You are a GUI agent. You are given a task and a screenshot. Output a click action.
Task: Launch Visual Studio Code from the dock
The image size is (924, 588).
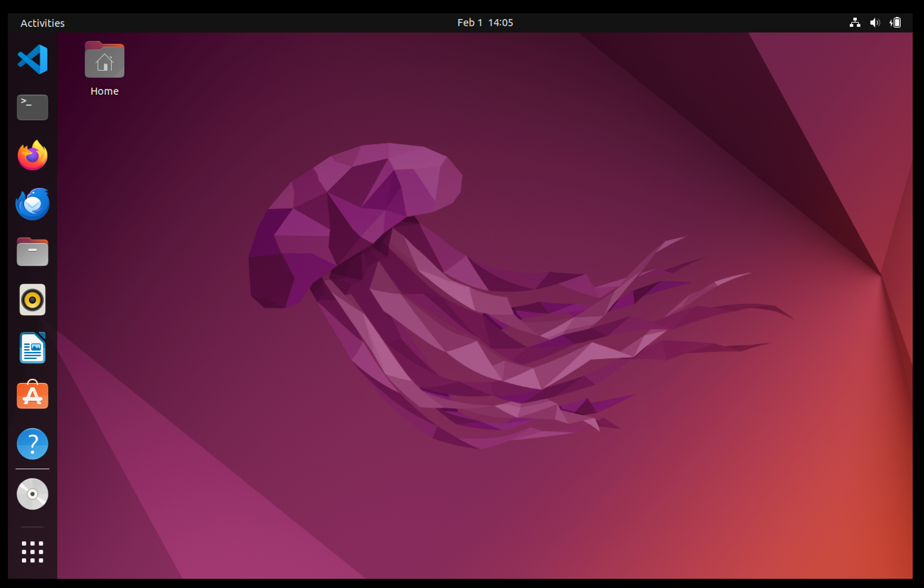(33, 59)
